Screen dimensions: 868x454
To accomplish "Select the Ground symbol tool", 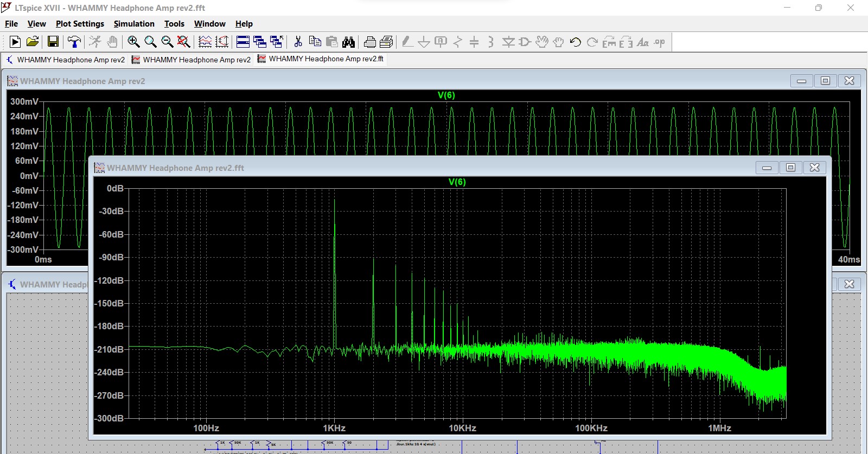I will tap(424, 42).
